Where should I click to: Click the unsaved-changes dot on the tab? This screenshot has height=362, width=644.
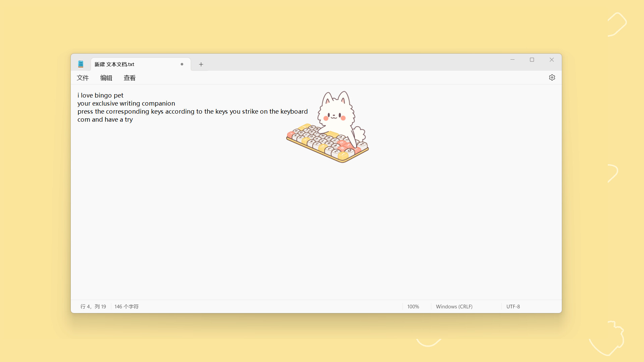pyautogui.click(x=182, y=64)
